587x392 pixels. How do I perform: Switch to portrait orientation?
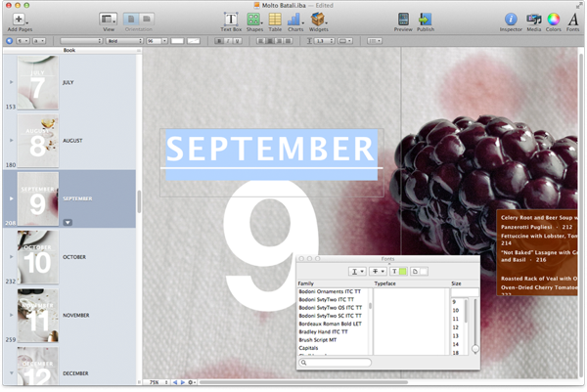pyautogui.click(x=131, y=19)
